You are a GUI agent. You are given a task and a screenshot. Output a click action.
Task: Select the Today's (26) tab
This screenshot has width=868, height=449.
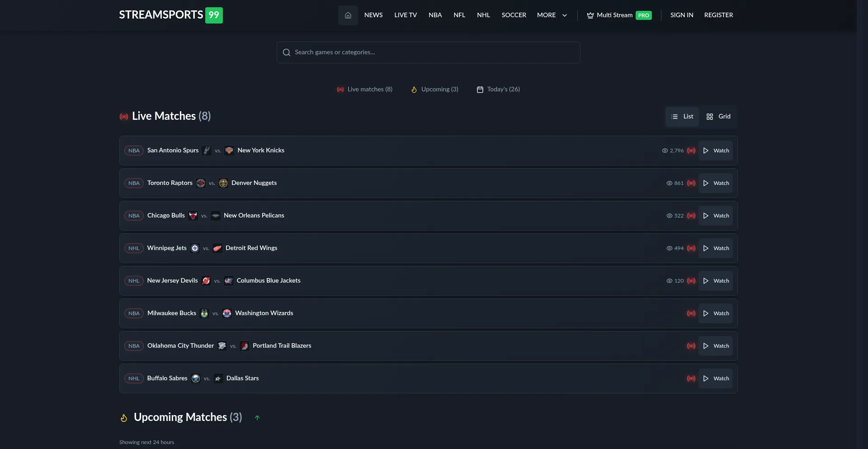[x=498, y=90]
